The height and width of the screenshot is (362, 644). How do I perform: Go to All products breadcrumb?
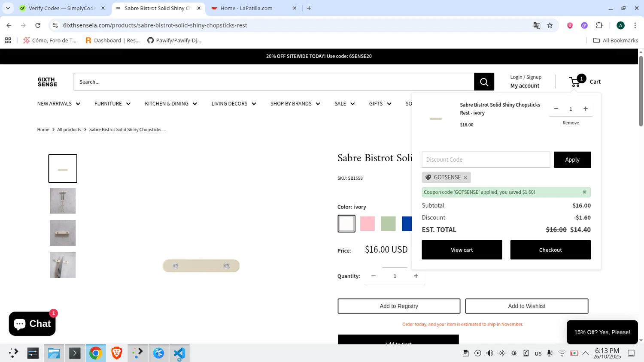coord(69,130)
